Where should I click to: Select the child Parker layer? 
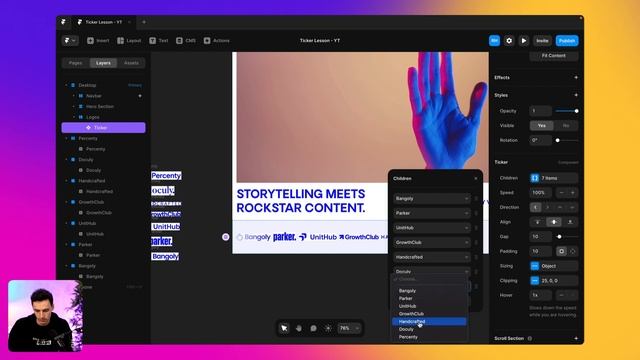pos(93,255)
